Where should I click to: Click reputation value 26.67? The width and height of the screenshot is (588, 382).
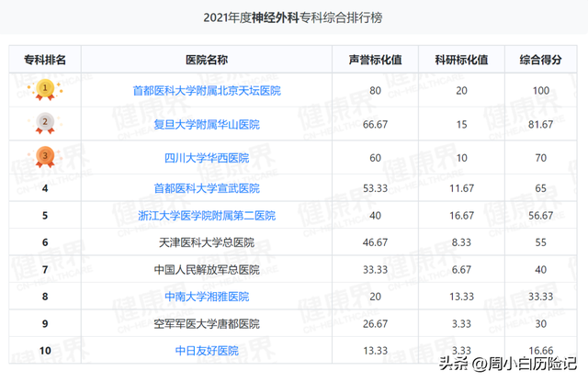tap(375, 323)
